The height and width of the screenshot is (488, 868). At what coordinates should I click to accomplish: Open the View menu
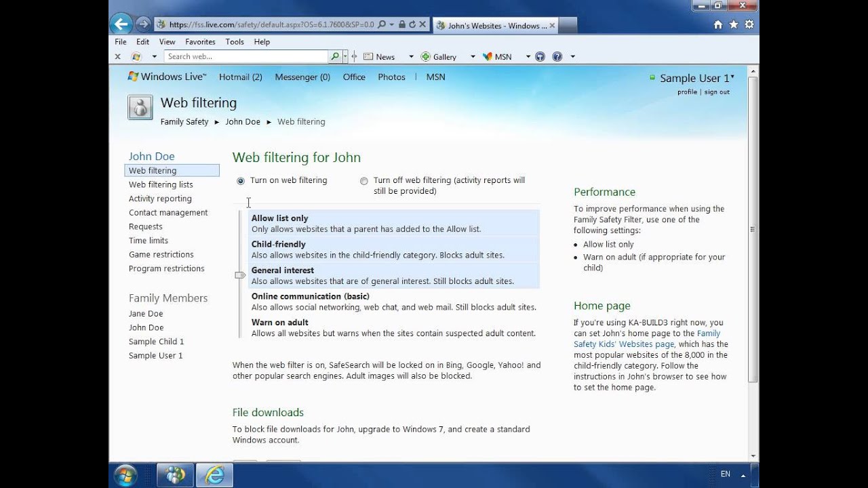point(167,41)
